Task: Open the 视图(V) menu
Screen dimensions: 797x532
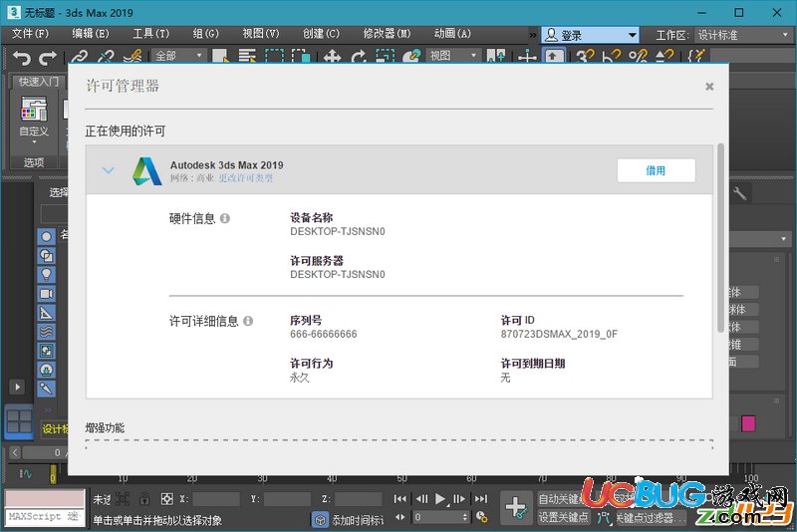Action: click(x=261, y=34)
